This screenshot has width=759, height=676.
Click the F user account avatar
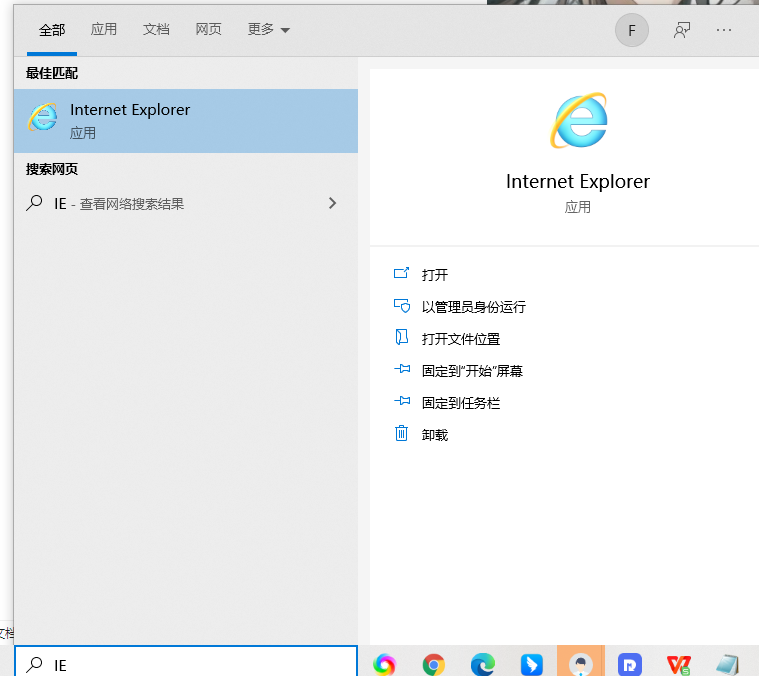631,30
